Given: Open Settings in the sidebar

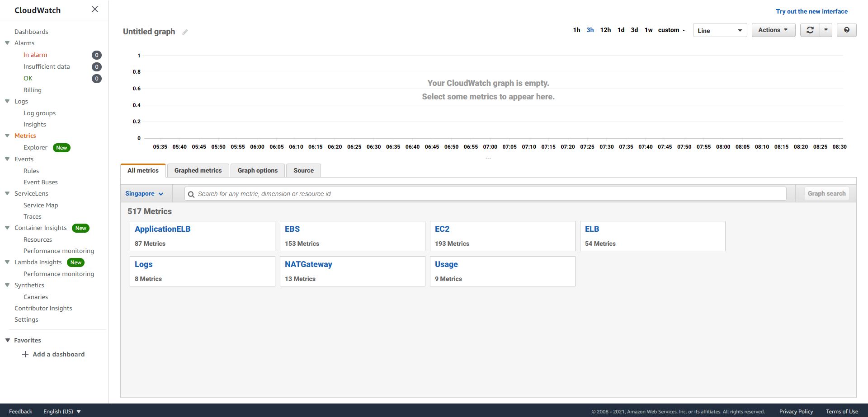Looking at the screenshot, I should (x=26, y=319).
